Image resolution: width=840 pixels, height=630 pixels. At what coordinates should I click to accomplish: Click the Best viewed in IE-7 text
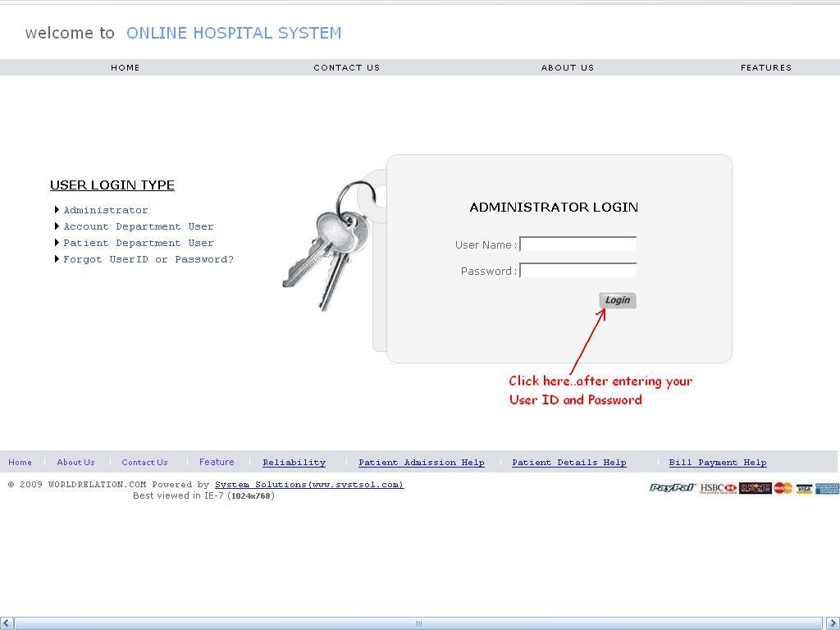[x=203, y=496]
